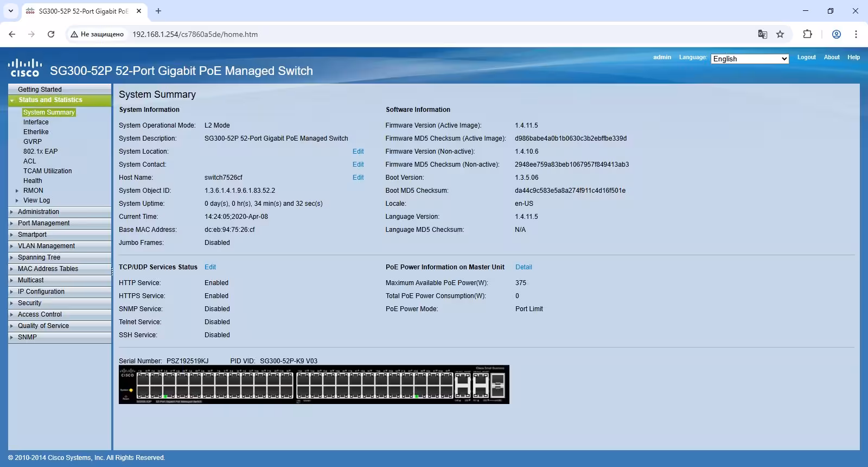868x467 pixels.
Task: Open the TCAM Utilization page
Action: point(47,171)
